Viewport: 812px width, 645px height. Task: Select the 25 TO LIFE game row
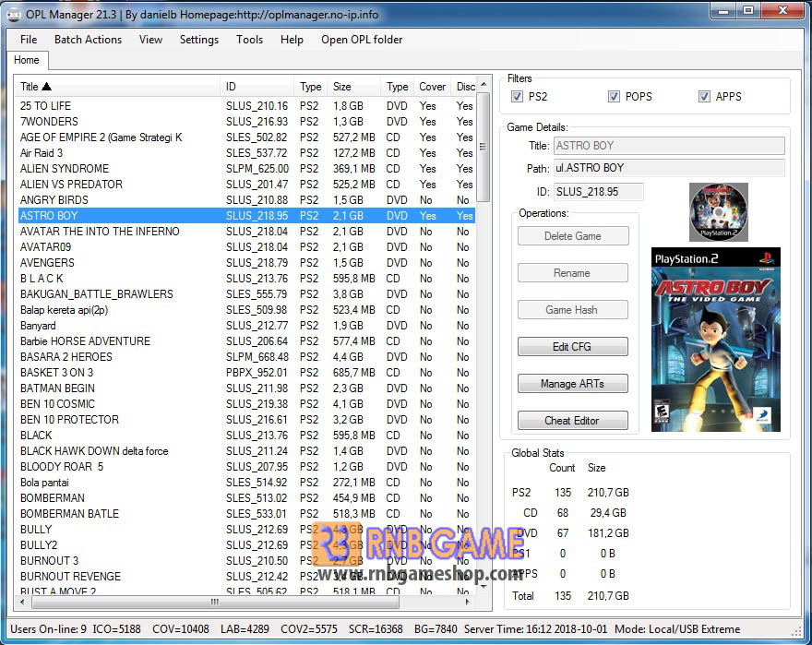point(246,106)
